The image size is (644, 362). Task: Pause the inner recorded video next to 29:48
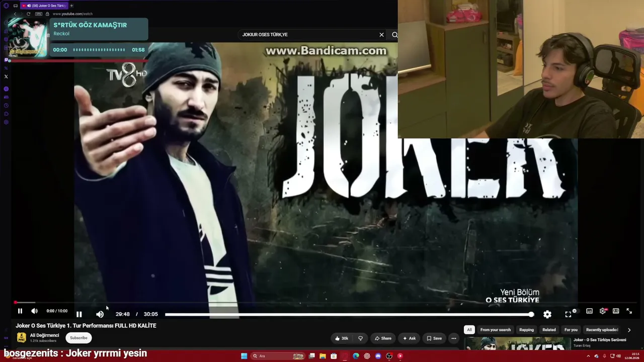pyautogui.click(x=79, y=314)
